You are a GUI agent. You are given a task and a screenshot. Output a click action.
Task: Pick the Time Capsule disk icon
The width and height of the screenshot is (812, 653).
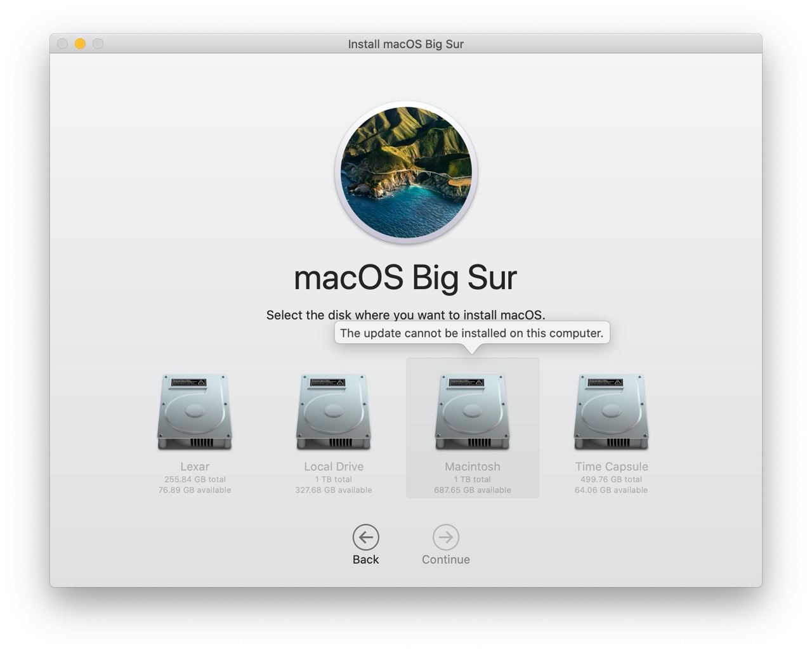point(611,412)
